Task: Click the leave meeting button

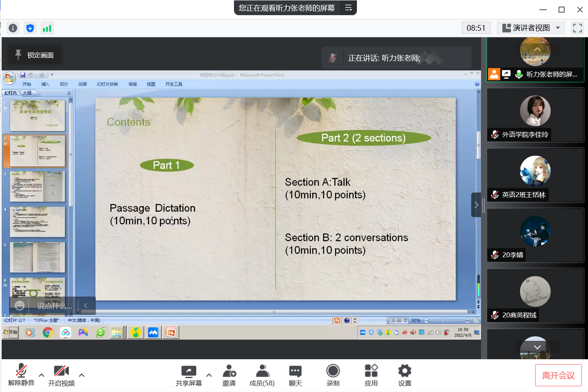Action: [558, 375]
